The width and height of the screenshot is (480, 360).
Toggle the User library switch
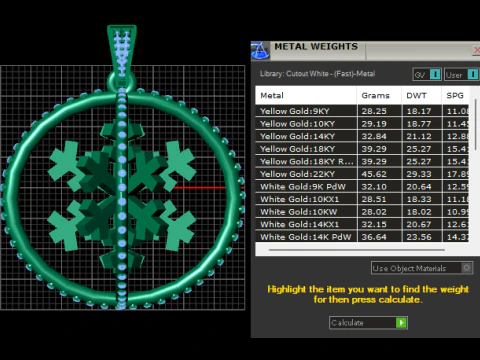click(x=462, y=74)
